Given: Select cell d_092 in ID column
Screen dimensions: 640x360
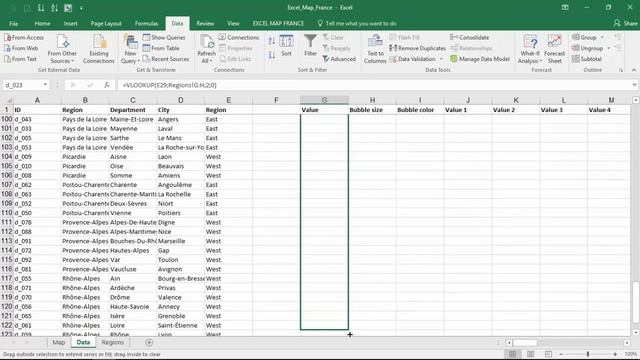Looking at the screenshot, I should click(37, 260).
